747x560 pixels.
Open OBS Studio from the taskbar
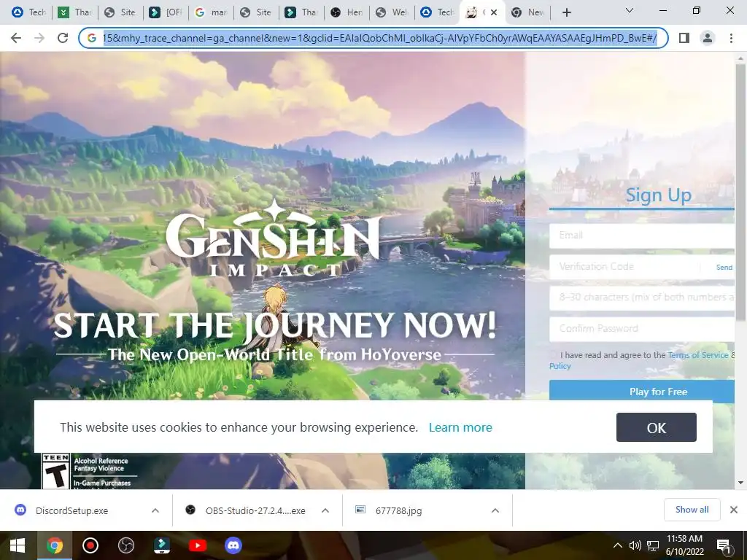pos(126,545)
